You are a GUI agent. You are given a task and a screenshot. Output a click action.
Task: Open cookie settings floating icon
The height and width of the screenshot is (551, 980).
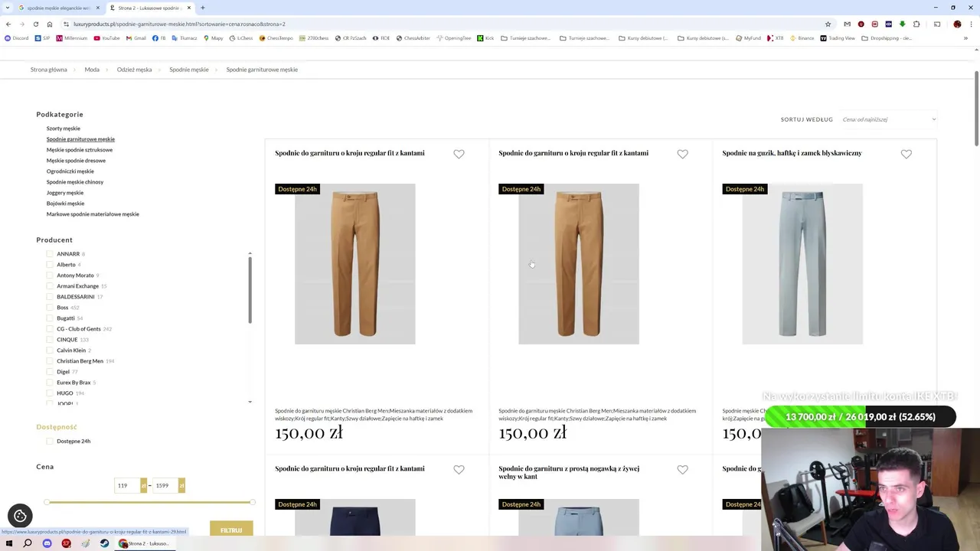coord(20,516)
